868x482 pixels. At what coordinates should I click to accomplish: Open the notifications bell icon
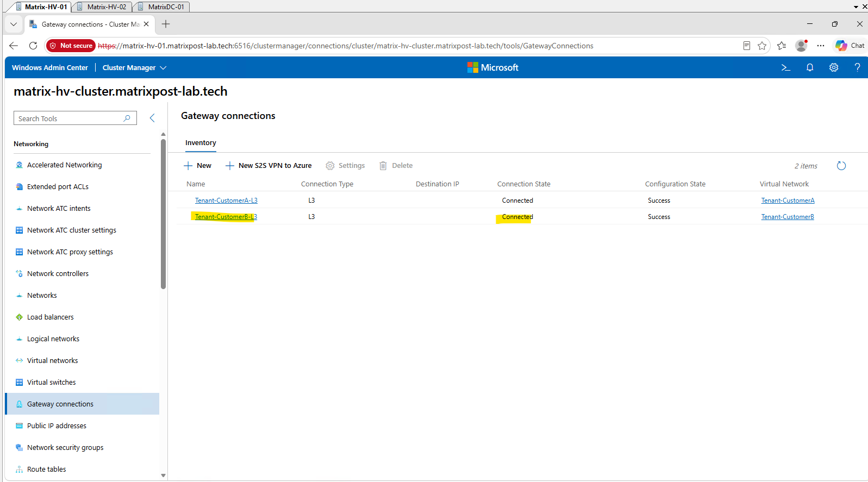[810, 67]
